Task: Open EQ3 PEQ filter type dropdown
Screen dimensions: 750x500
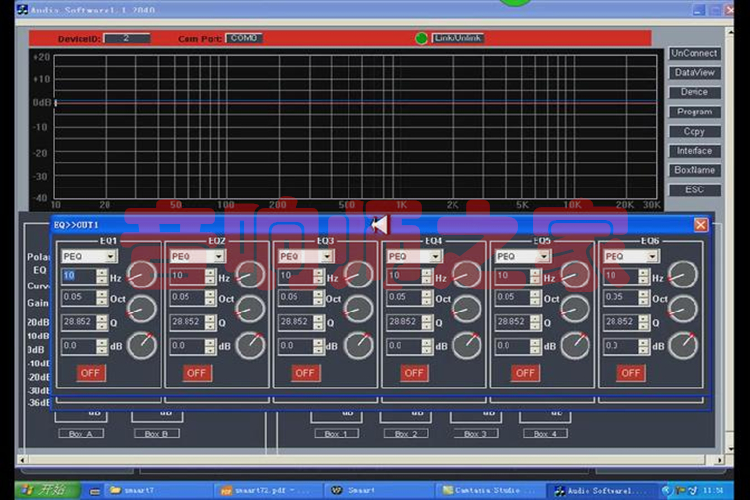Action: tap(306, 256)
